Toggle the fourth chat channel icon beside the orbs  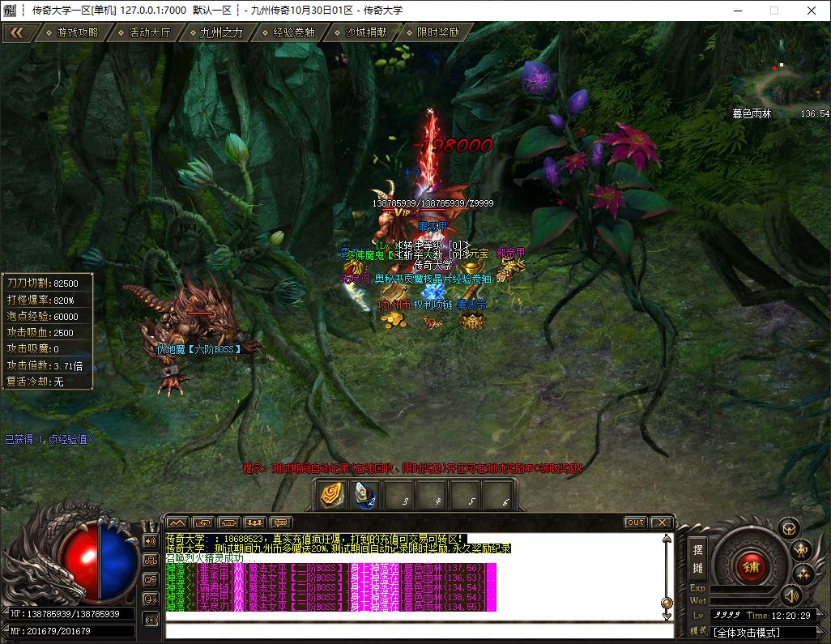tap(151, 599)
